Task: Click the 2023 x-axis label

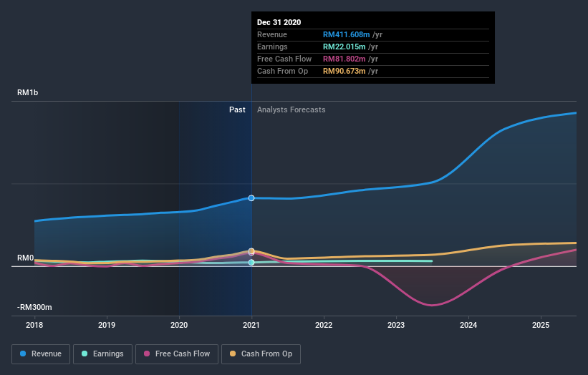Action: pos(396,325)
